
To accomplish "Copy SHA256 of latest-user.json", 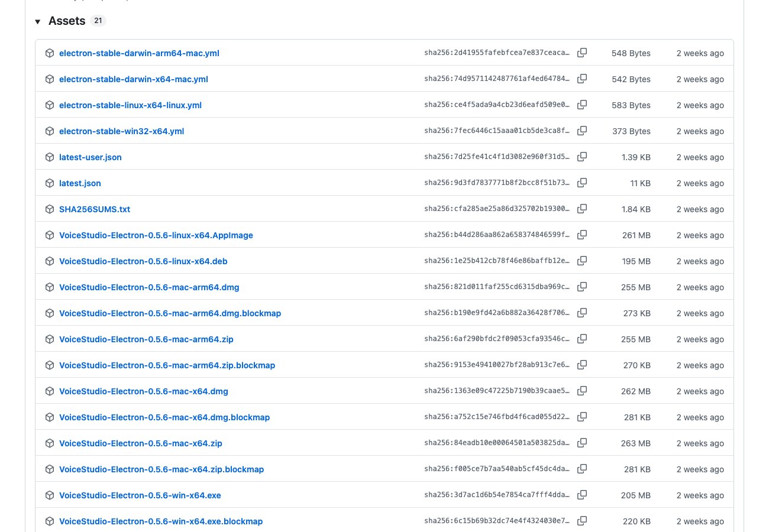I will click(582, 157).
